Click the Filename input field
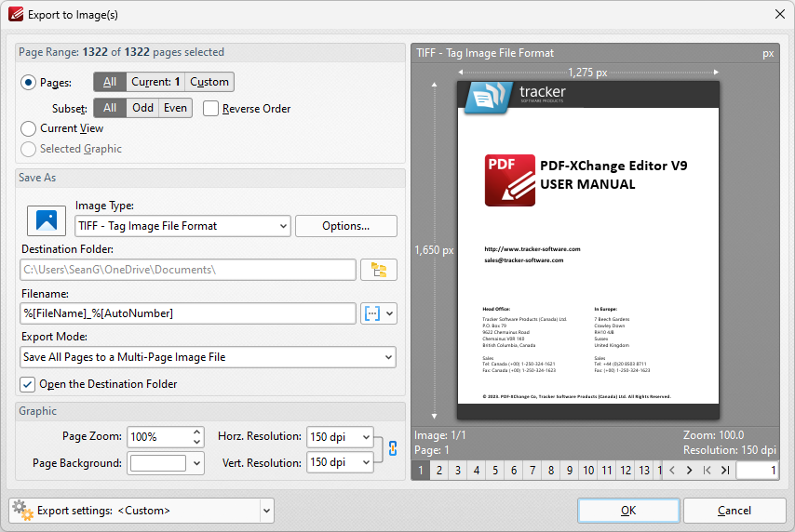The width and height of the screenshot is (795, 532). (188, 313)
